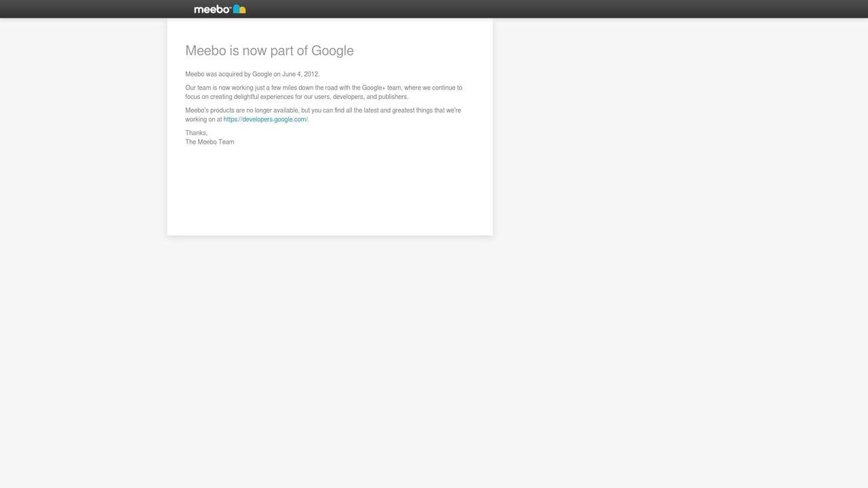Click the Meebo brand mark in the header

pyautogui.click(x=220, y=9)
